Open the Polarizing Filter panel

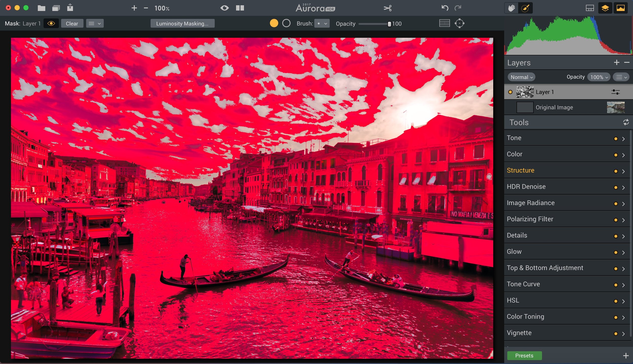pyautogui.click(x=567, y=219)
